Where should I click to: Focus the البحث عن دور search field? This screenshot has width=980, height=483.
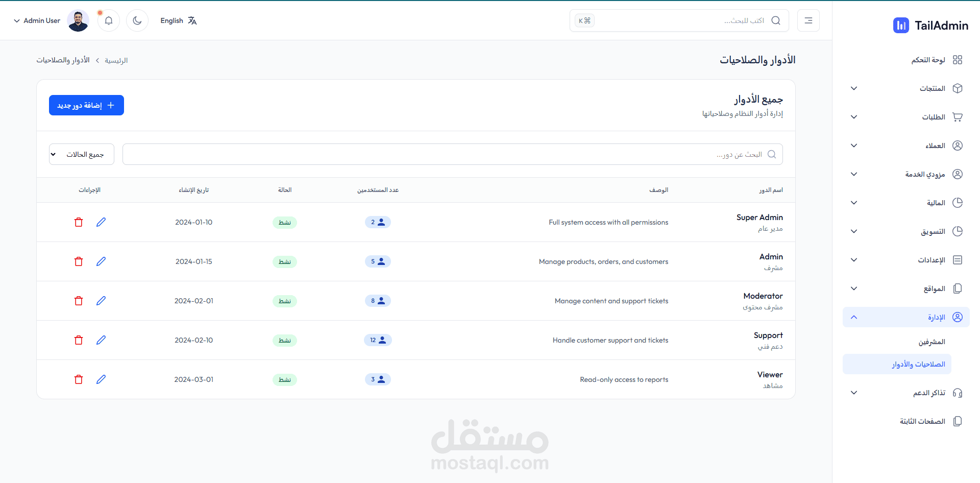[x=453, y=154]
